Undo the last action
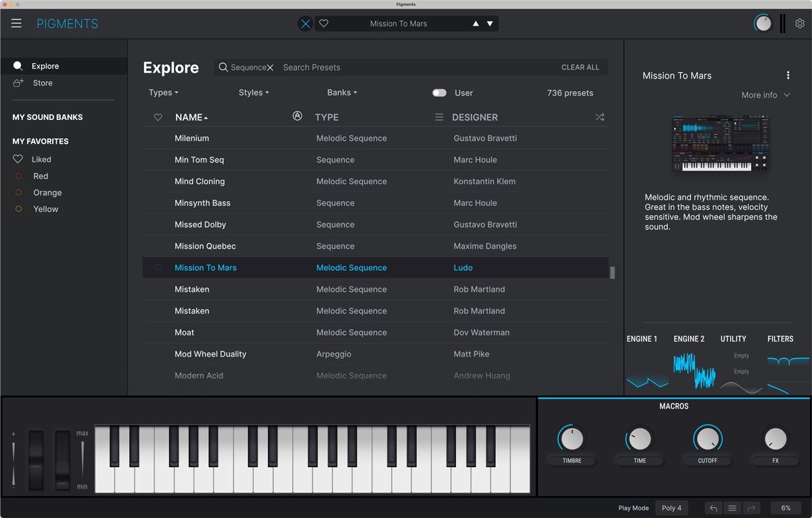Screen dimensions: 812x518 pyautogui.click(x=713, y=507)
